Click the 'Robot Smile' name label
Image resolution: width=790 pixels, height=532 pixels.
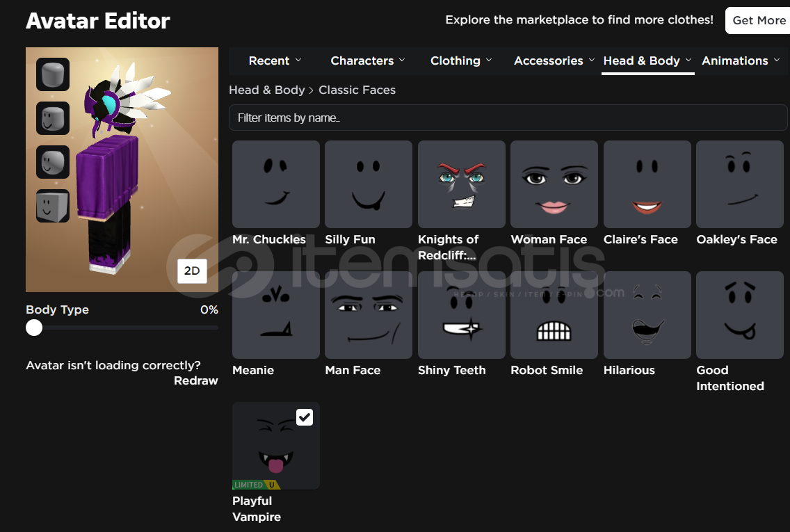[x=547, y=370]
